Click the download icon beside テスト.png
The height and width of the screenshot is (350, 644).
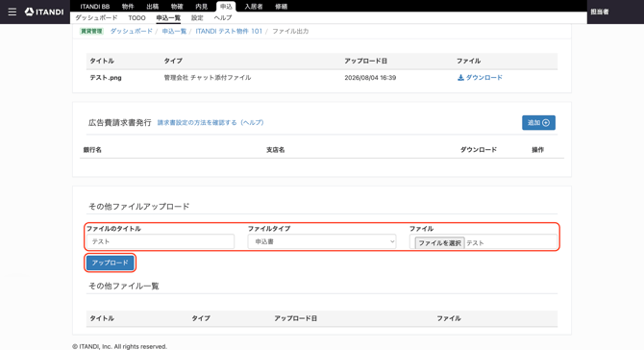(460, 78)
